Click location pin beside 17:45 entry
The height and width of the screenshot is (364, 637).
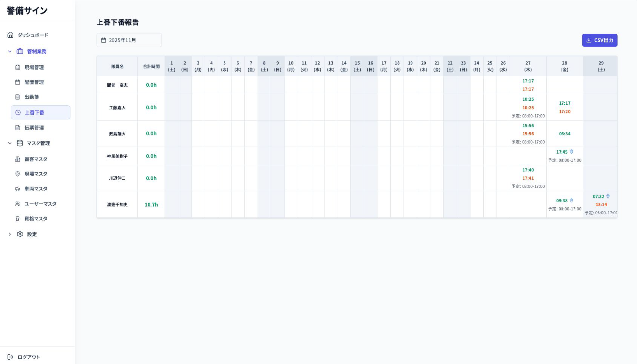(571, 152)
